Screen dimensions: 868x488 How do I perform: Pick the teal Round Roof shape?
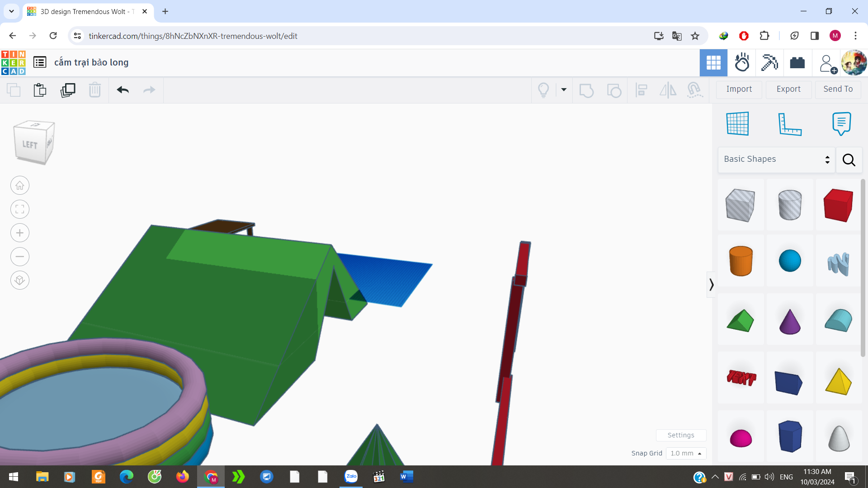pyautogui.click(x=838, y=320)
